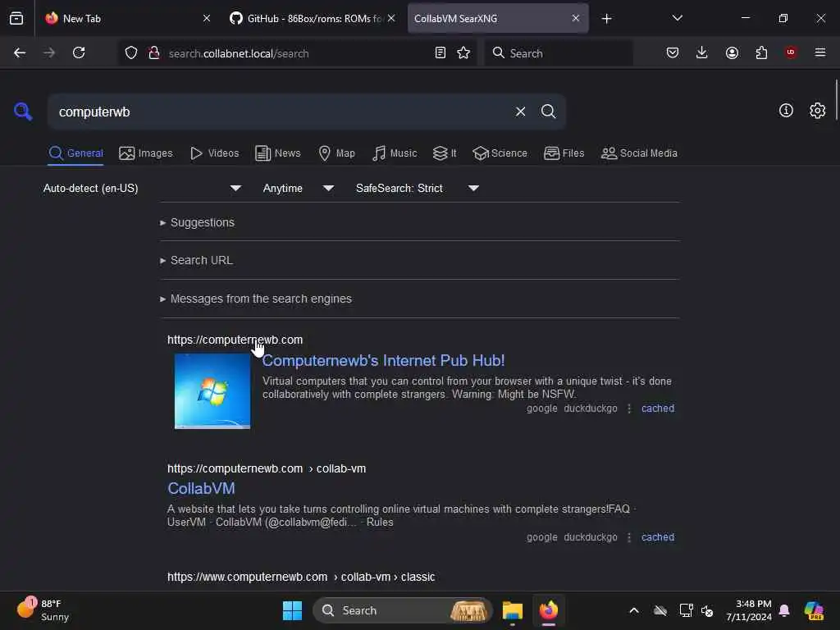This screenshot has width=840, height=630.
Task: Toggle reader view icon
Action: [x=440, y=52]
